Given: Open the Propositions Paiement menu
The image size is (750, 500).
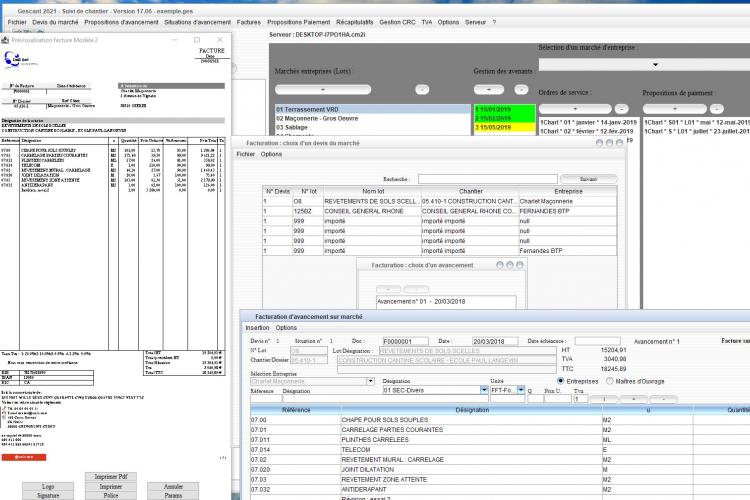Looking at the screenshot, I should 298,22.
